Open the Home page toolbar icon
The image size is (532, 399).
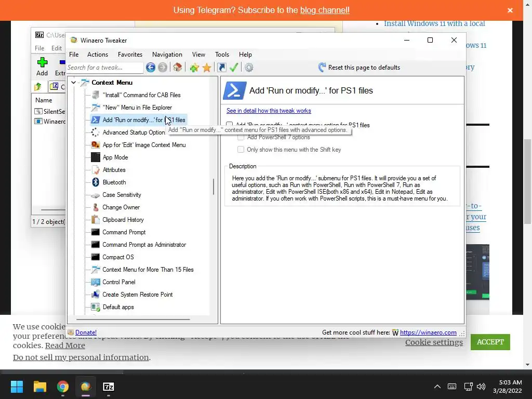tap(178, 67)
